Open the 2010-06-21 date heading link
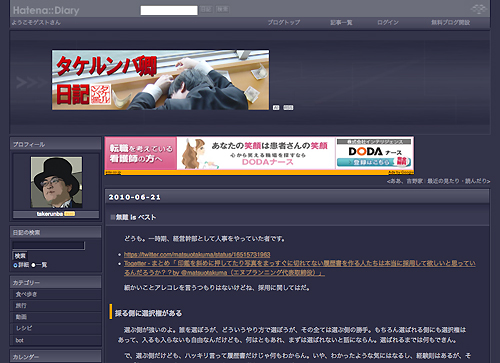Viewport: 500px width, 363px height. [x=134, y=197]
